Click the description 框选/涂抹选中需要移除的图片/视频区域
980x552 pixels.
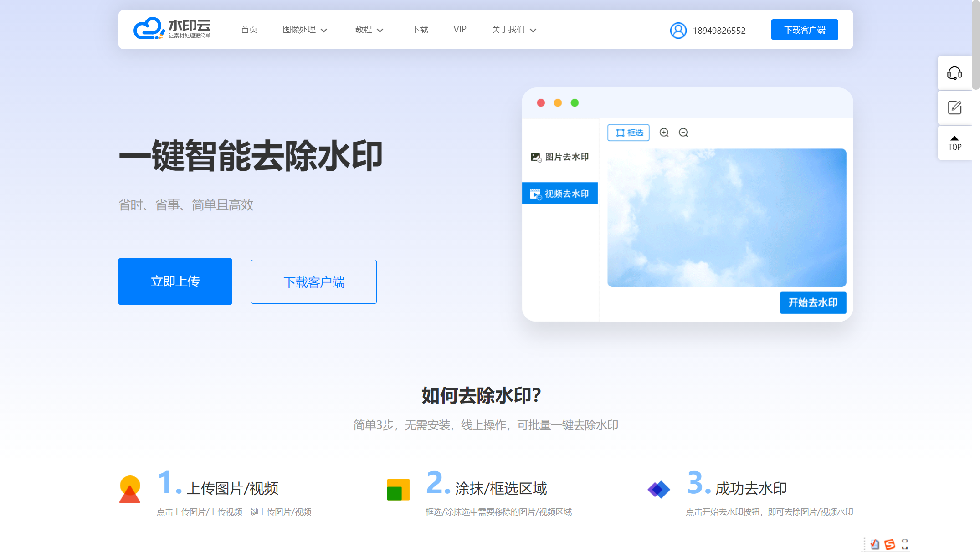[498, 512]
